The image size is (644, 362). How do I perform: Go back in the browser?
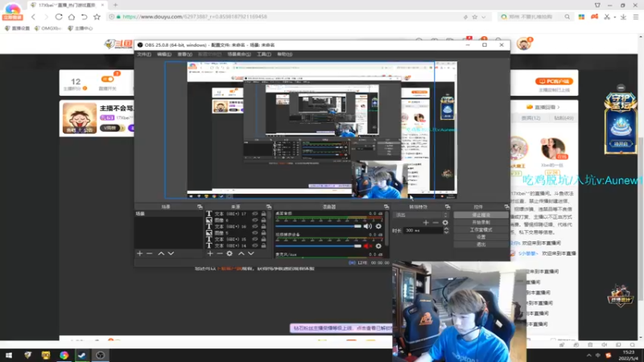(33, 17)
